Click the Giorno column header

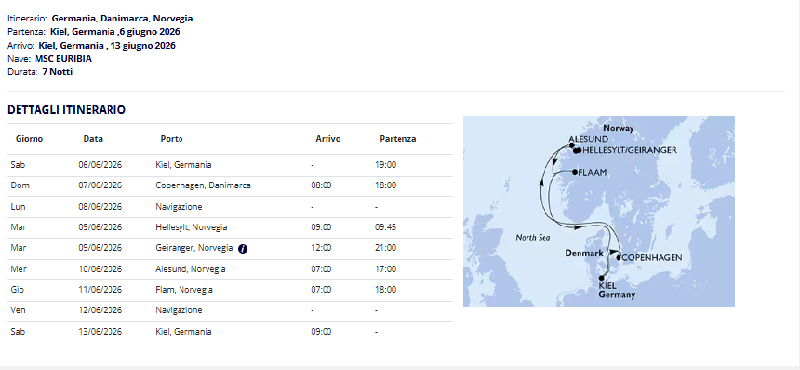pos(30,139)
